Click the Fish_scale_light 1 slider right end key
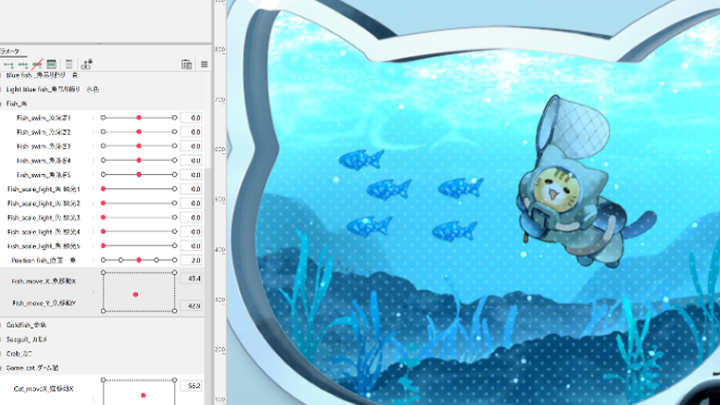This screenshot has height=405, width=720. [174, 189]
